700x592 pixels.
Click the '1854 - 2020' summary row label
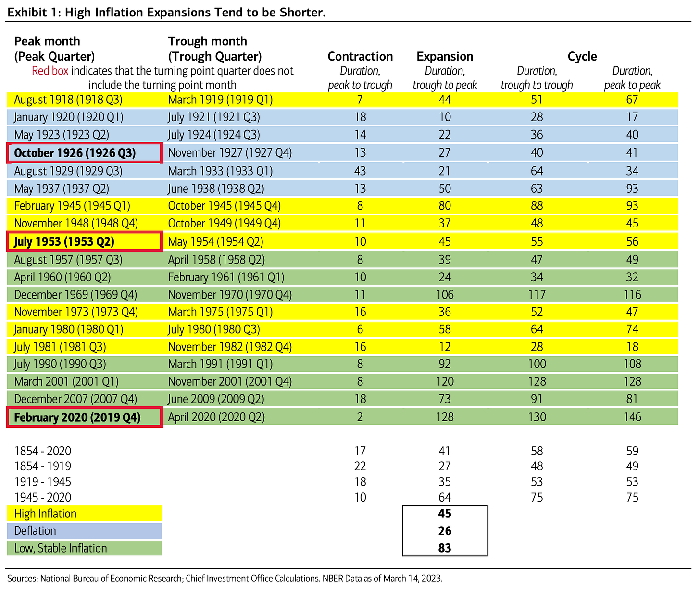43,451
